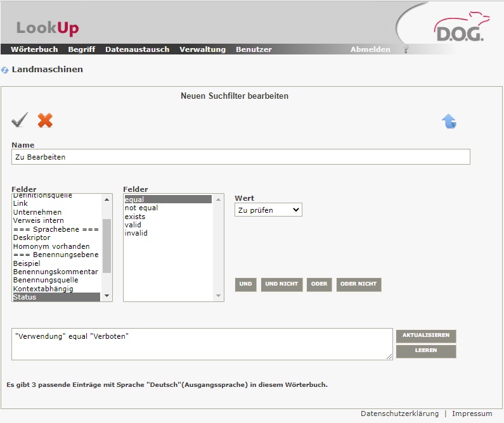This screenshot has width=504, height=423.
Task: Cancel editing with the orange X icon
Action: pyautogui.click(x=45, y=120)
